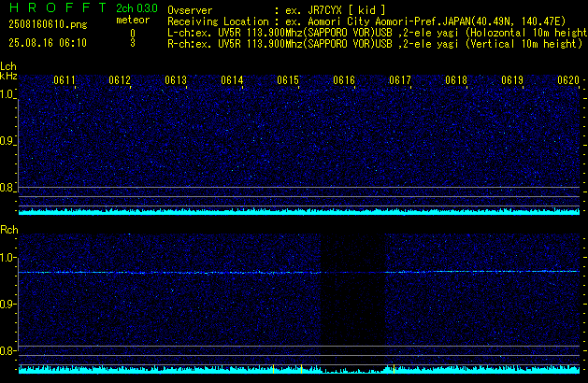This screenshot has height=383, width=588.
Task: Click the file name 2508160610.png
Action: click(48, 24)
